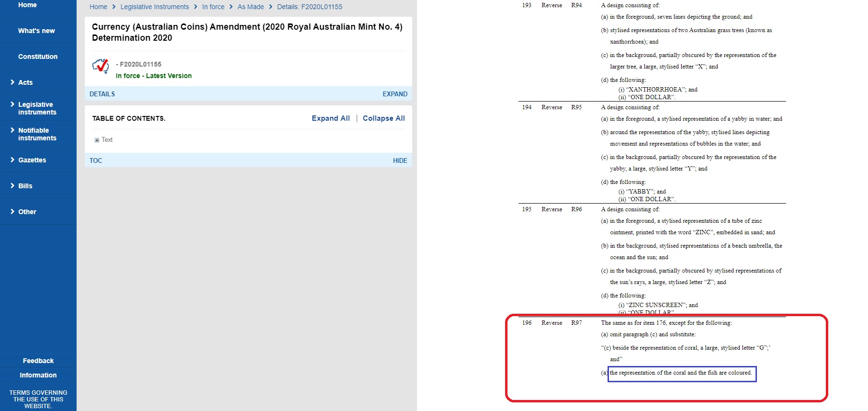Open Notifiable instruments sidebar menu
Viewport: 868px width, 411px height.
point(37,134)
